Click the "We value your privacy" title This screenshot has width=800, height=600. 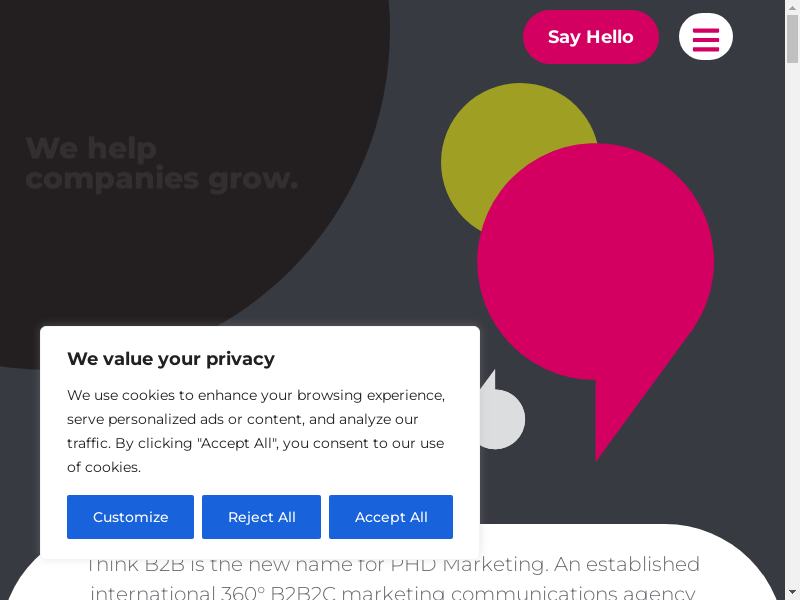[170, 359]
